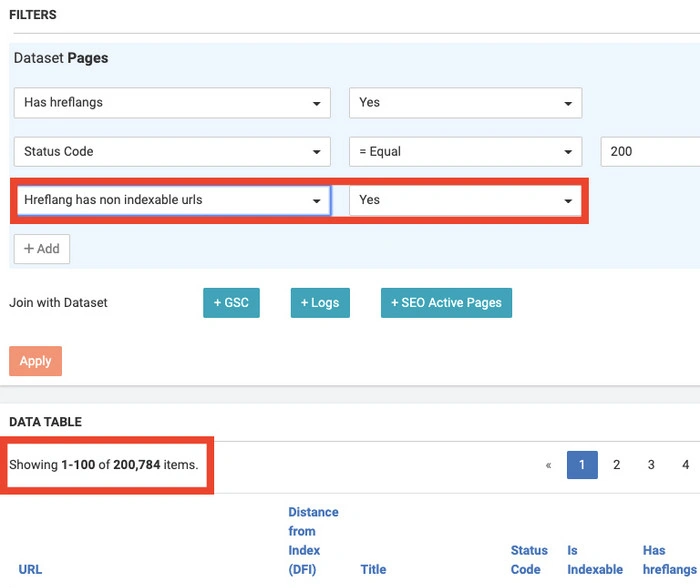Sort table by URL column header
The height and width of the screenshot is (588, 700).
(x=30, y=569)
